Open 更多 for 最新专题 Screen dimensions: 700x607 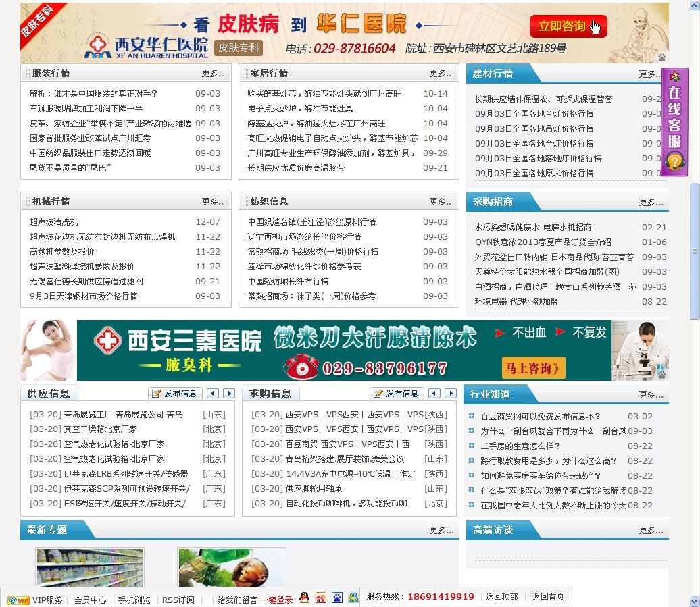(441, 530)
